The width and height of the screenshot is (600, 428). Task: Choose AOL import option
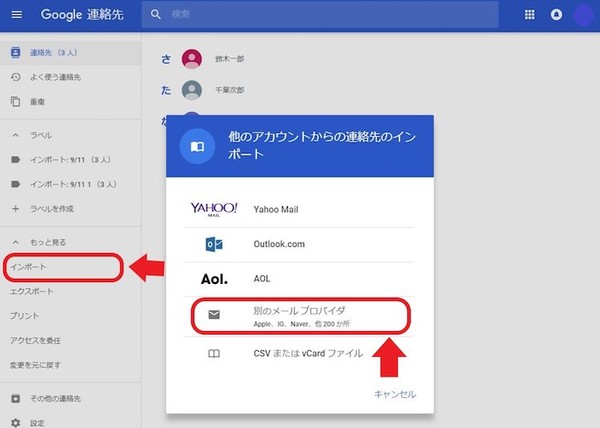(299, 279)
